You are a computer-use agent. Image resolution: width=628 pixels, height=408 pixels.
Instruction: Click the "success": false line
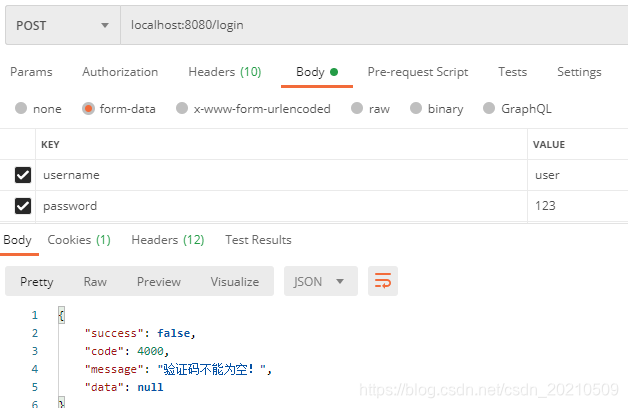point(140,333)
